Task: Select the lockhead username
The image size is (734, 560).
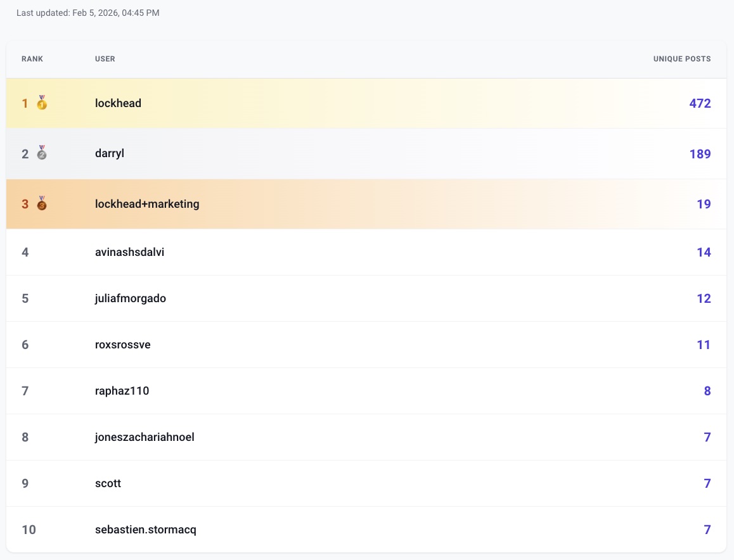Action: tap(118, 103)
